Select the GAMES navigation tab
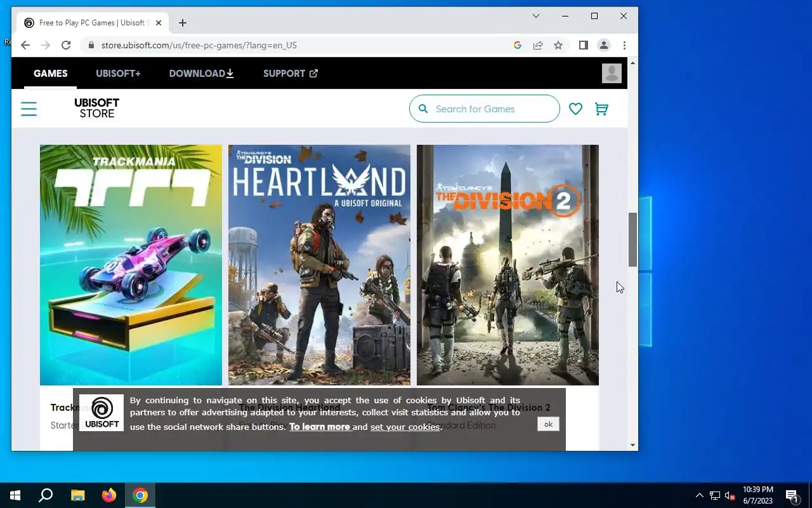Screen dimensions: 812x508 pos(51,74)
